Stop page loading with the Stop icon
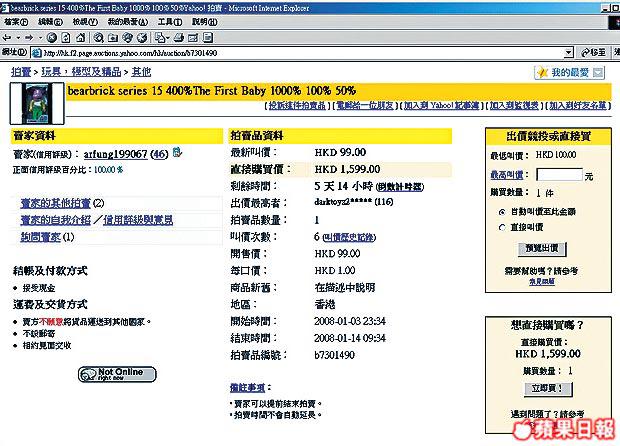The image size is (620, 446). coord(51,38)
